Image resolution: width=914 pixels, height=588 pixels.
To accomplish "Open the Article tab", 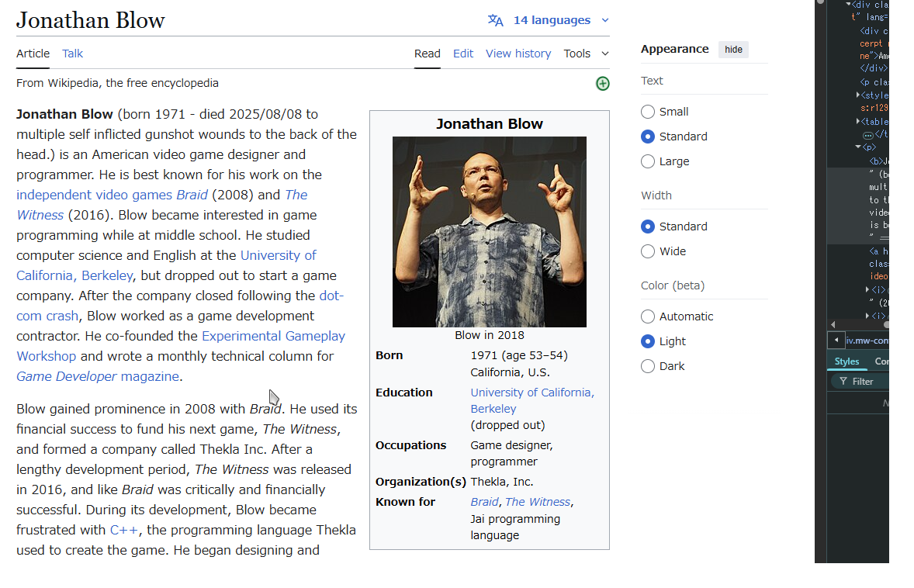I will [x=33, y=54].
